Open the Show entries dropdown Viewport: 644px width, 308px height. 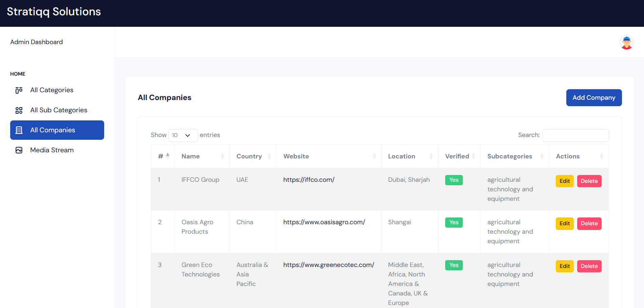point(183,135)
